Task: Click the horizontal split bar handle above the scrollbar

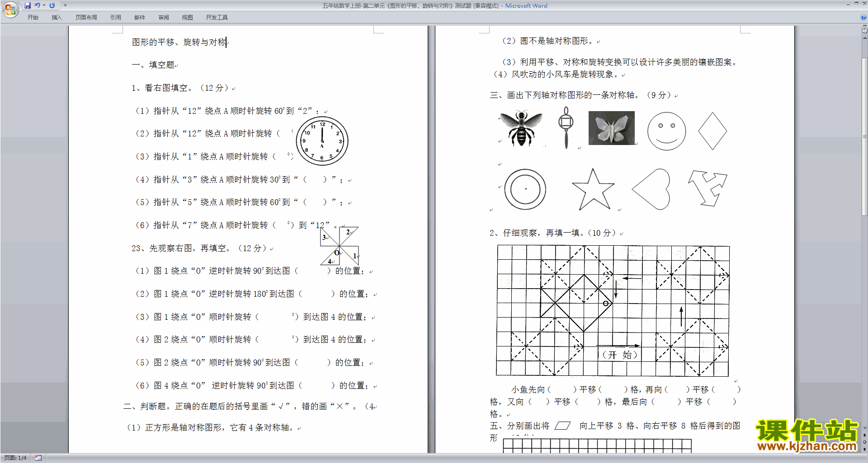Action: (x=865, y=26)
